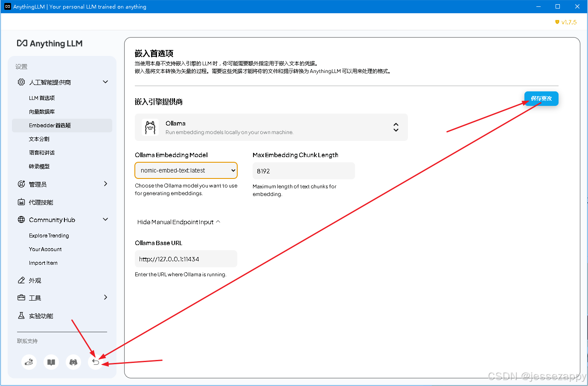588x386 pixels.
Task: Open the support hand-heart icon button
Action: (29, 363)
